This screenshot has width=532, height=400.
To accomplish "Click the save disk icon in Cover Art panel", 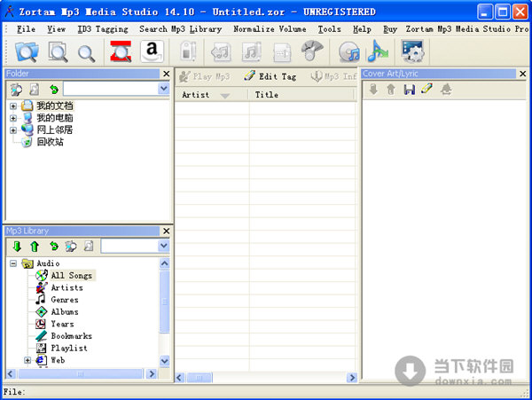I will [x=410, y=90].
